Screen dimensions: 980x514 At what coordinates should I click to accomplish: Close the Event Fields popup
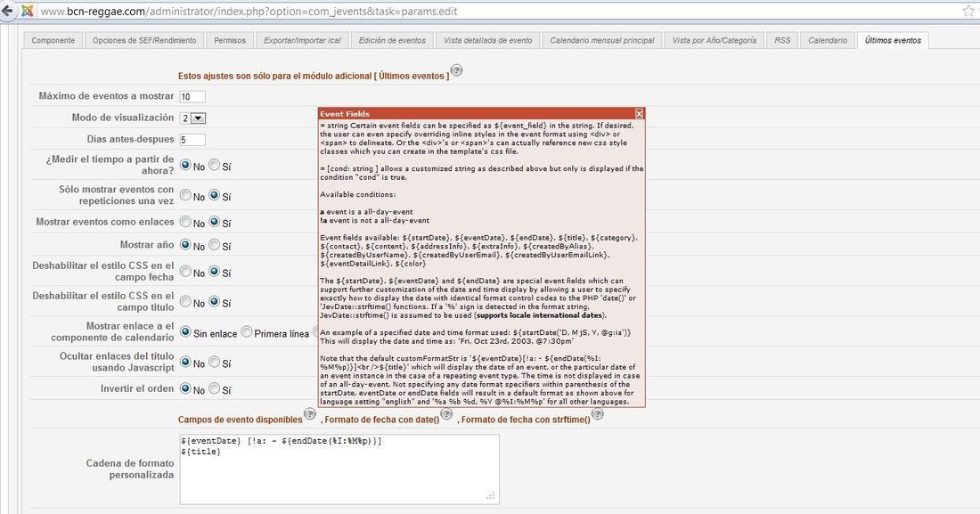[x=639, y=114]
